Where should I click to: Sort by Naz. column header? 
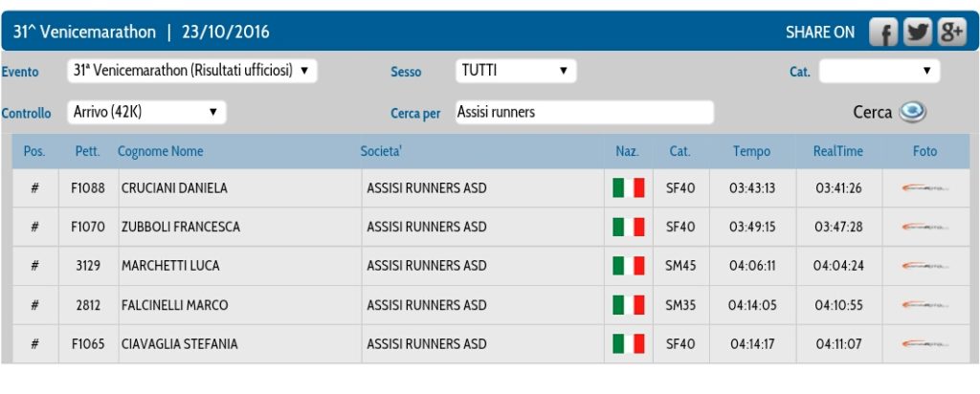tap(628, 151)
